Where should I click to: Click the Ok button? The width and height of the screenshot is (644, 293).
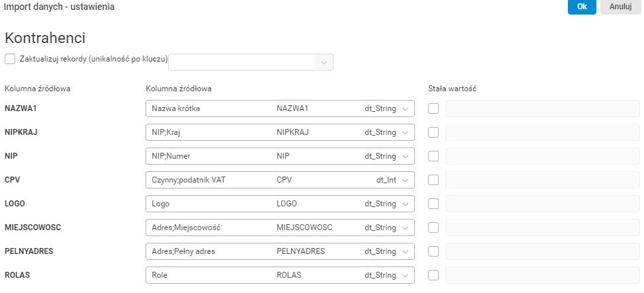click(x=582, y=7)
